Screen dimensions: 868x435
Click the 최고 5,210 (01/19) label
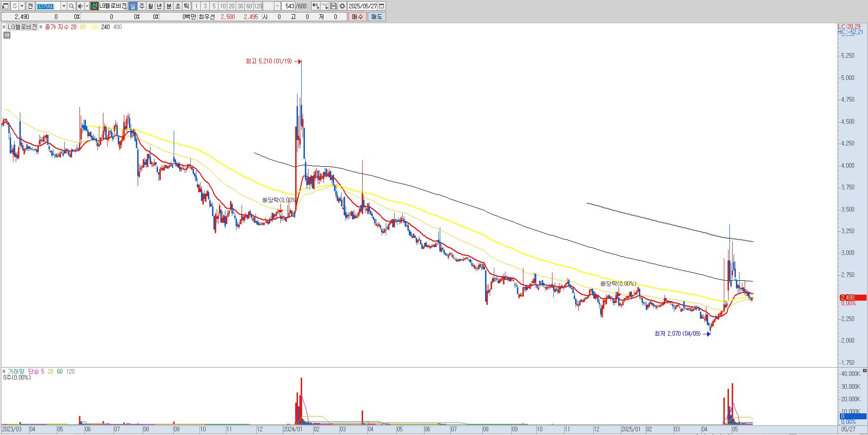click(x=269, y=61)
